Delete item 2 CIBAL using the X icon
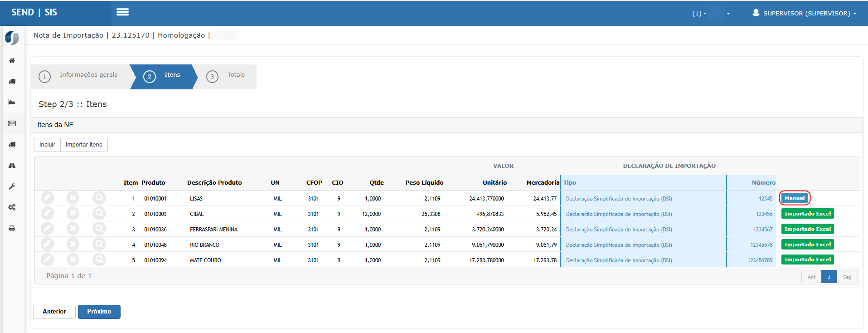This screenshot has height=333, width=868. 73,214
